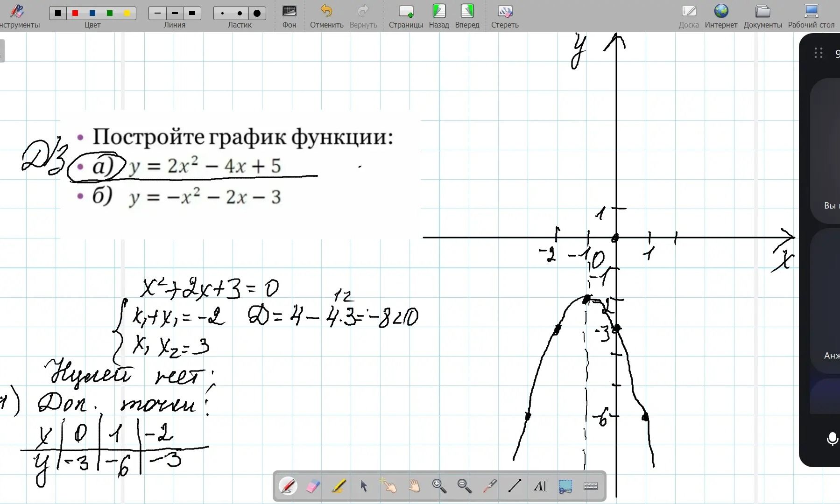Select the thinnest line width

157,13
